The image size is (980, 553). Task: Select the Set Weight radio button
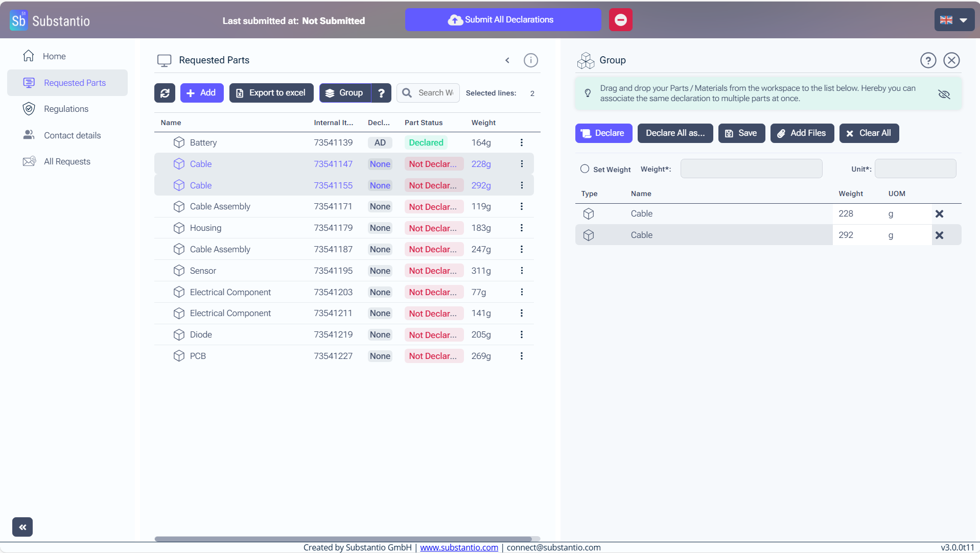[x=585, y=169]
